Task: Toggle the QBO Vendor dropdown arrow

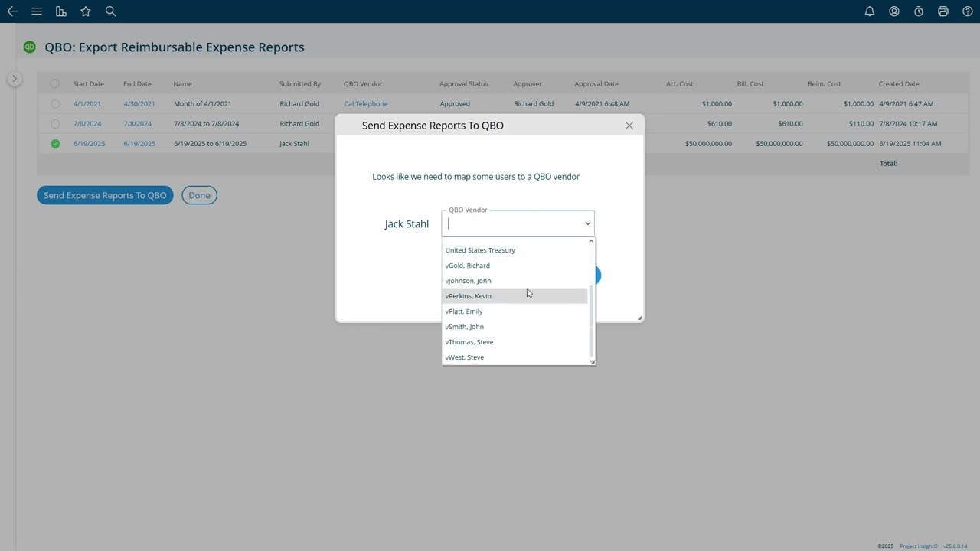Action: click(x=587, y=223)
